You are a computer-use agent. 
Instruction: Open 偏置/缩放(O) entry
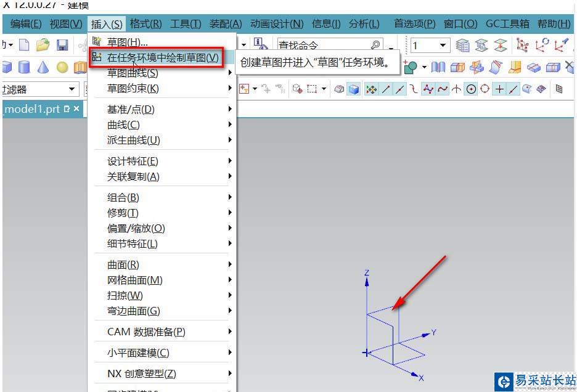(163, 228)
